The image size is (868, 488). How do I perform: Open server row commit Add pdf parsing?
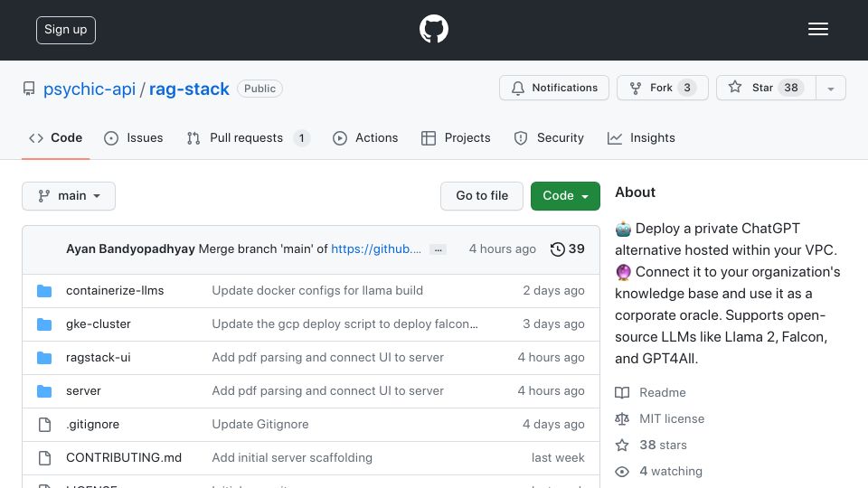[x=327, y=390]
